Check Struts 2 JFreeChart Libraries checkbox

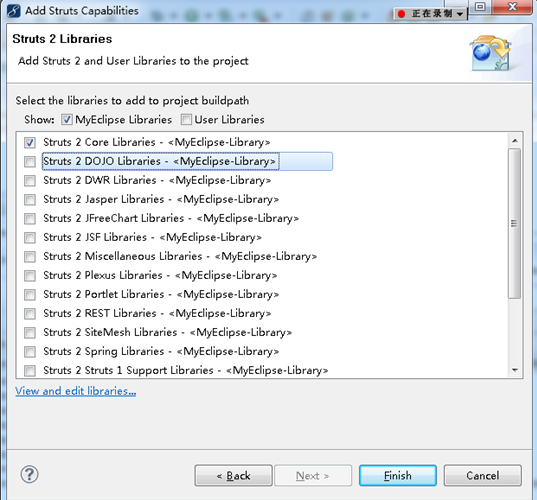pos(30,218)
